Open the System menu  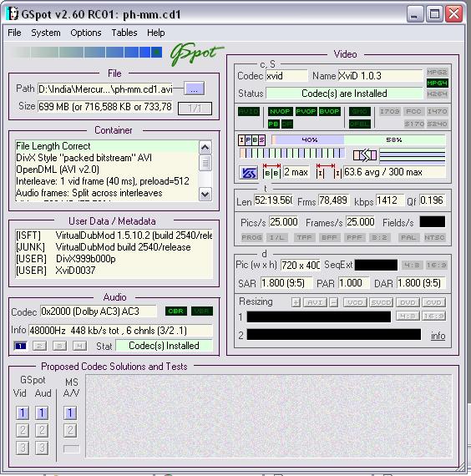click(46, 33)
